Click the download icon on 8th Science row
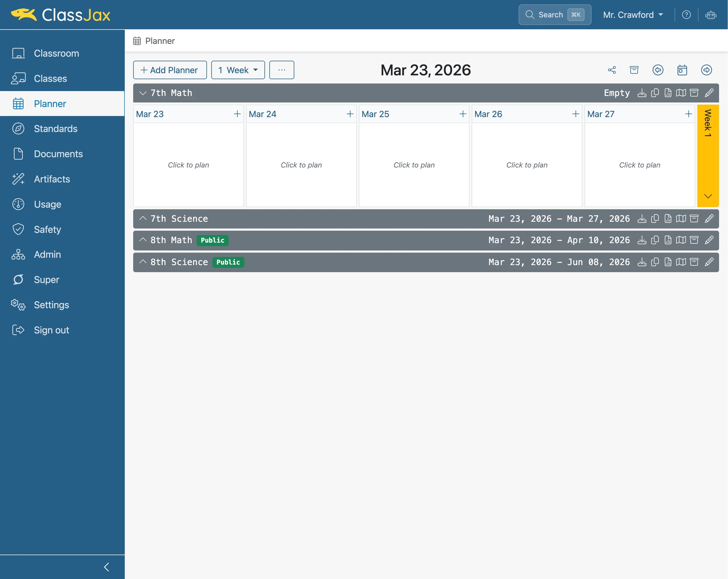The height and width of the screenshot is (579, 728). [x=641, y=262]
